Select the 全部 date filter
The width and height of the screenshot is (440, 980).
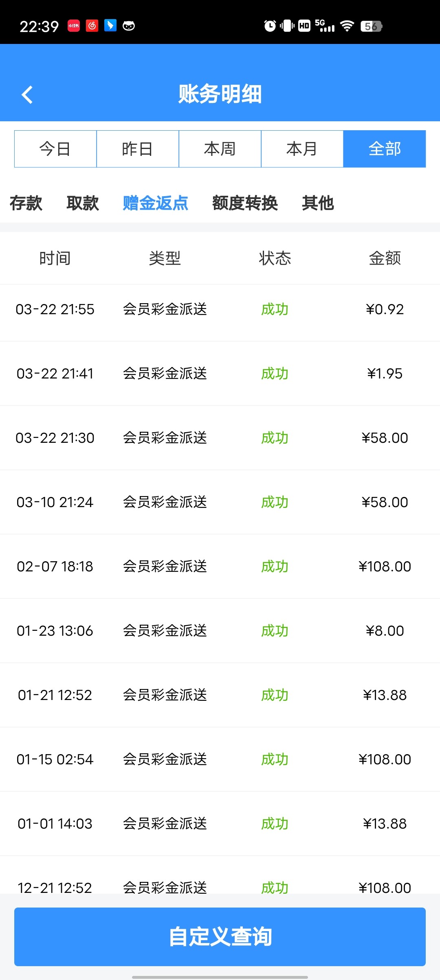[385, 149]
